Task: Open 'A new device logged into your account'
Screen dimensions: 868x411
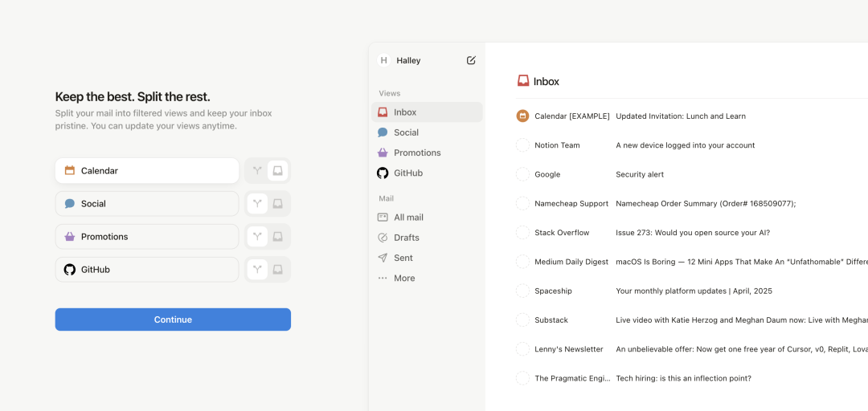Action: (686, 145)
